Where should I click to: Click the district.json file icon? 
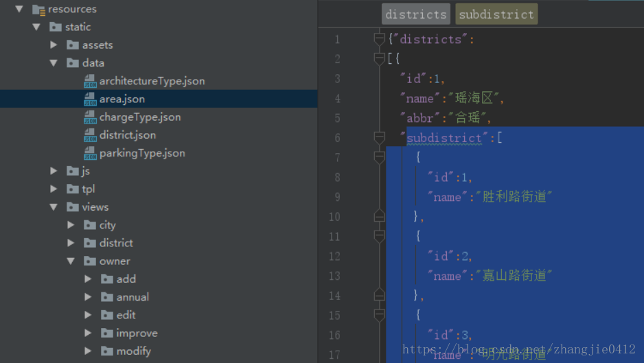90,135
